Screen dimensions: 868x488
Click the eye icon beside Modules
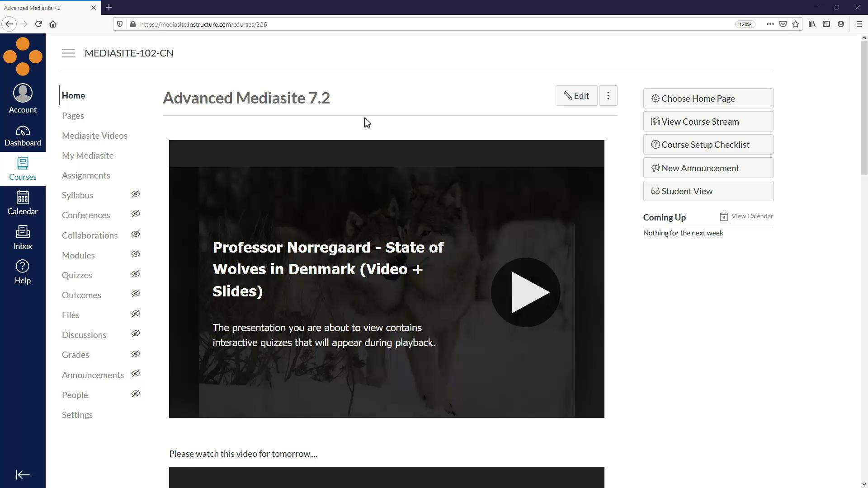(x=136, y=254)
